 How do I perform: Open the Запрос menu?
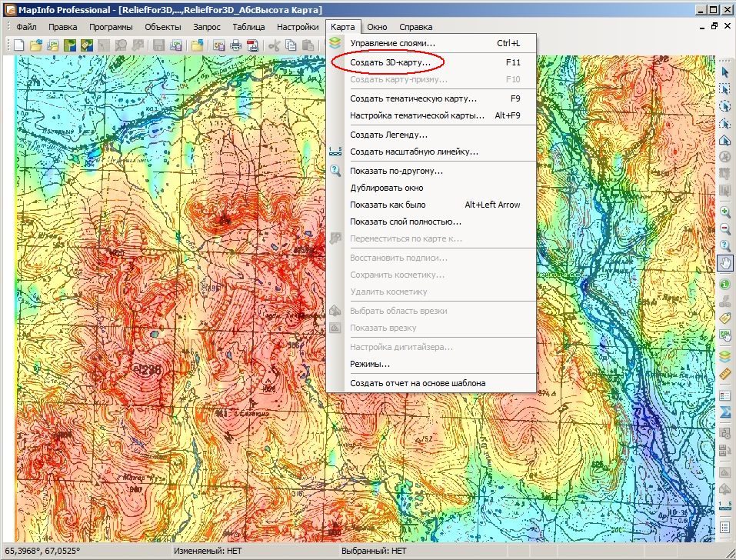pyautogui.click(x=207, y=27)
